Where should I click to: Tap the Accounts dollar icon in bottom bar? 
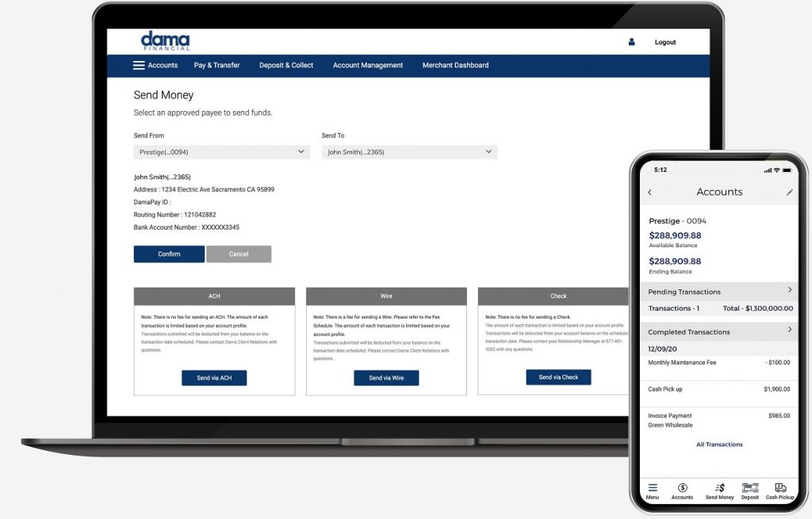tap(682, 489)
